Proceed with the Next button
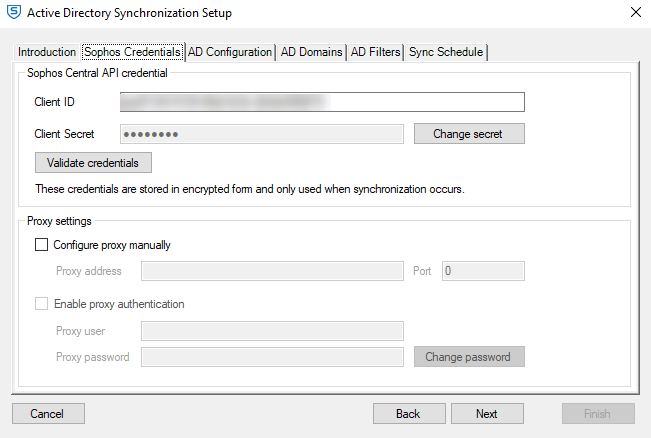This screenshot has height=438, width=651. point(487,414)
